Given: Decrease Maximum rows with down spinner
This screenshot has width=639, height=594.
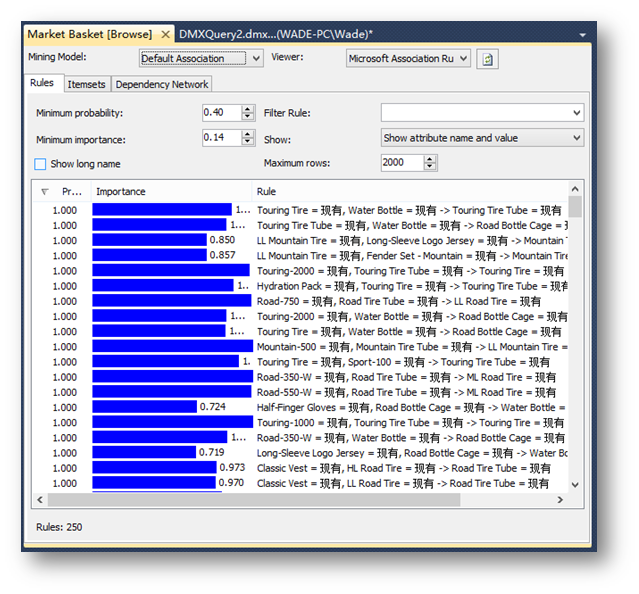Looking at the screenshot, I should pyautogui.click(x=430, y=166).
